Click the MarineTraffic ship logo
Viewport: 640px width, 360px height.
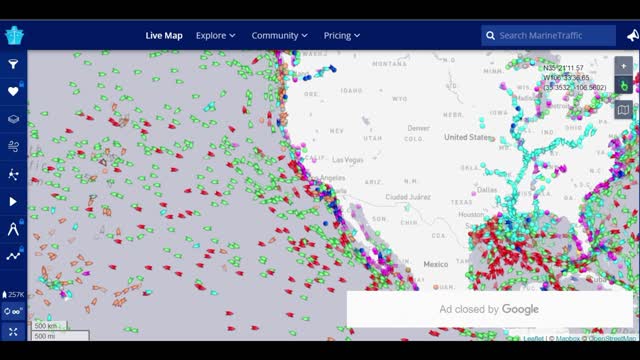(x=14, y=36)
